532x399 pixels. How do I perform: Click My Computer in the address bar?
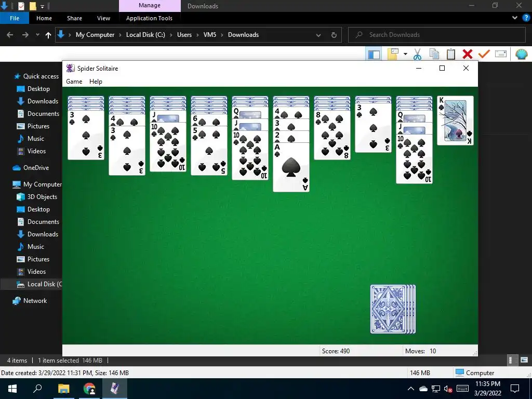pos(95,35)
